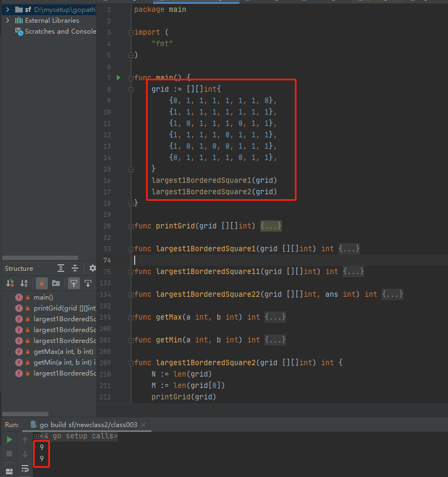Expand the 4 go setup calls fold
The width and height of the screenshot is (448, 477).
(x=36, y=436)
